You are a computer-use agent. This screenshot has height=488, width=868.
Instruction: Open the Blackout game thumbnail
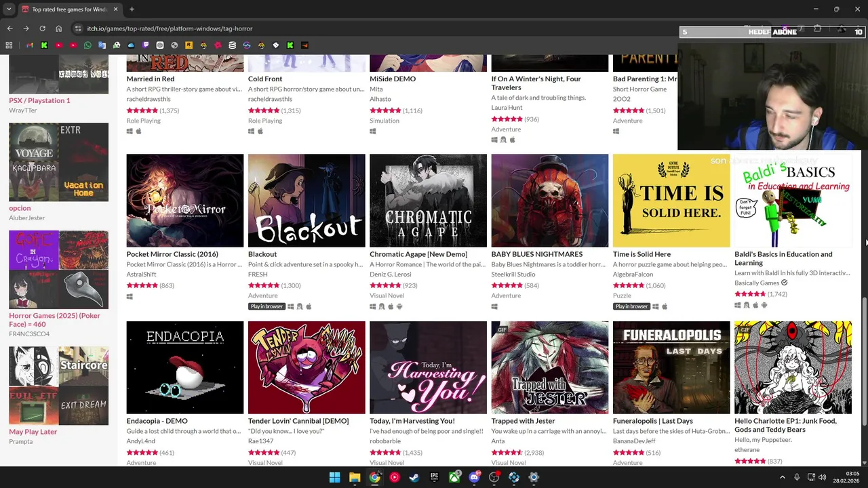pos(307,201)
